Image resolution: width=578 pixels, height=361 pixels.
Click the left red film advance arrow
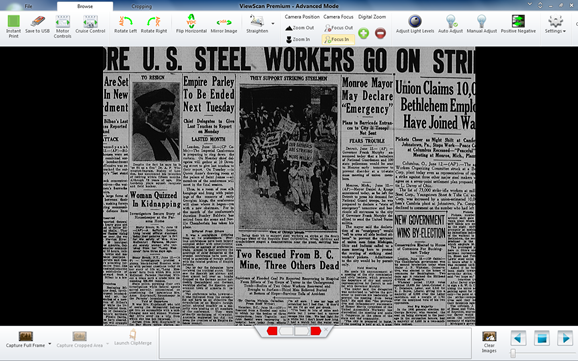pos(272,331)
